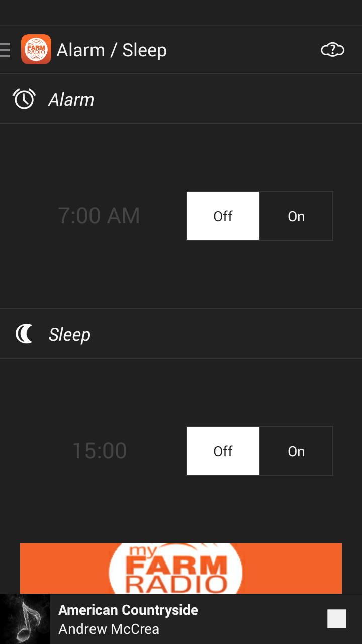Open the cloud help icon
This screenshot has height=644, width=362.
click(332, 50)
